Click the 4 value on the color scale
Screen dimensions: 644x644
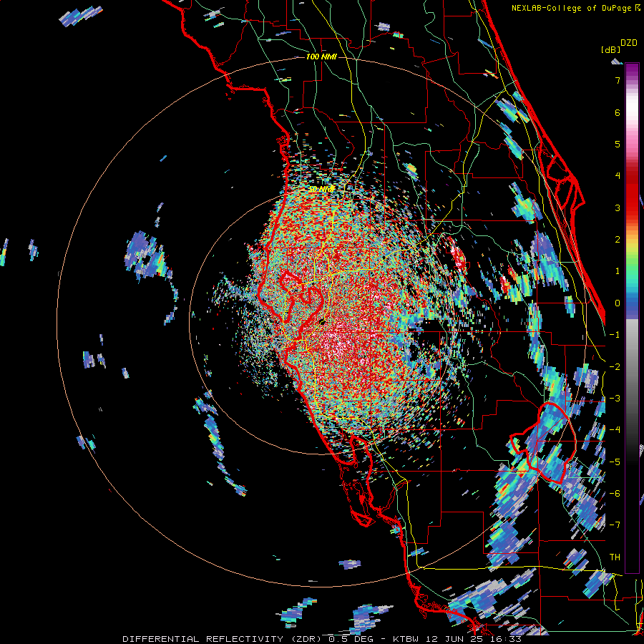coord(618,176)
